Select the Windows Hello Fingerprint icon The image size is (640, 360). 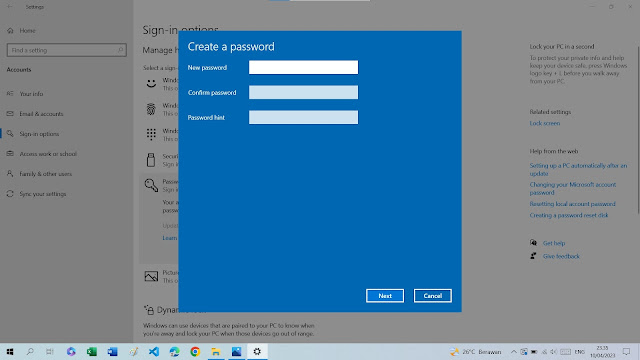pos(151,109)
